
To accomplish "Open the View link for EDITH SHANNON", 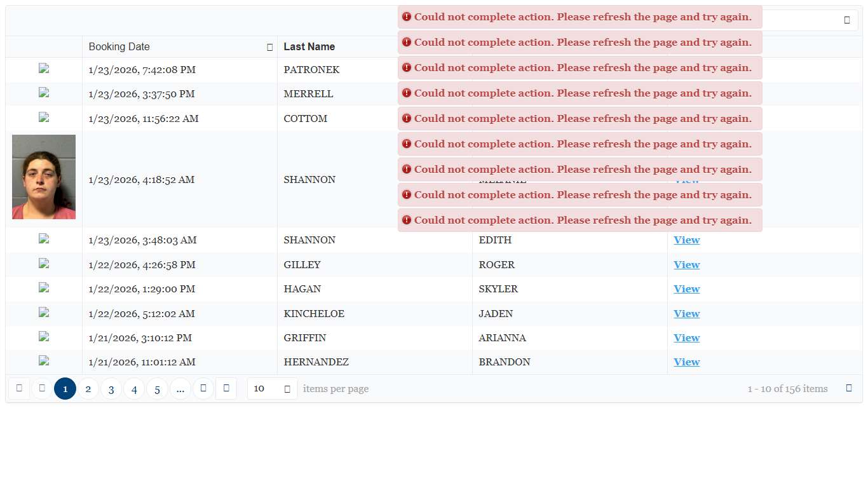I will (x=686, y=240).
